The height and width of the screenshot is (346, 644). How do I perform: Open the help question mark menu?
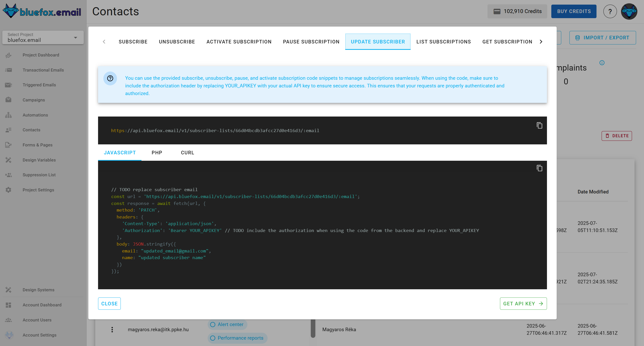tap(610, 11)
